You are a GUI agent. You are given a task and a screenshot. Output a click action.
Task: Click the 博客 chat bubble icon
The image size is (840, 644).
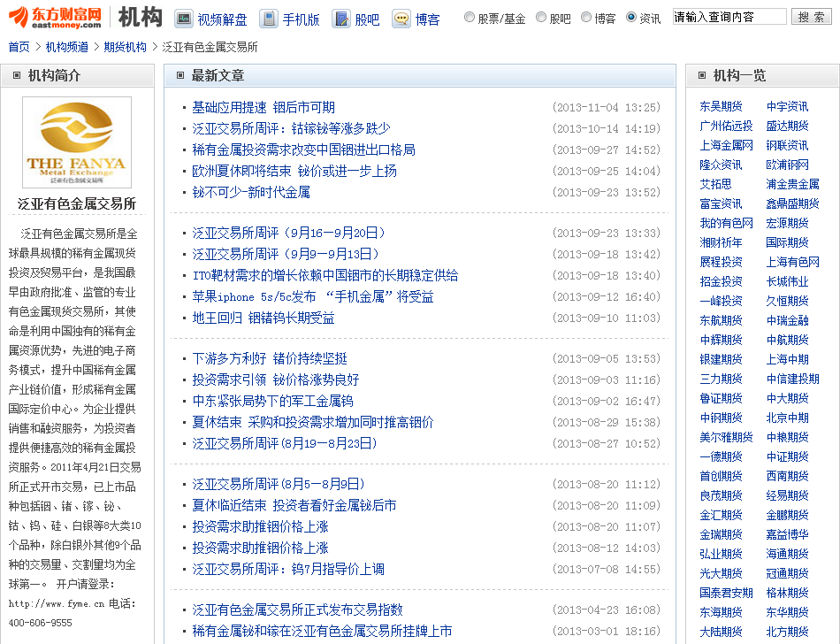pos(401,19)
